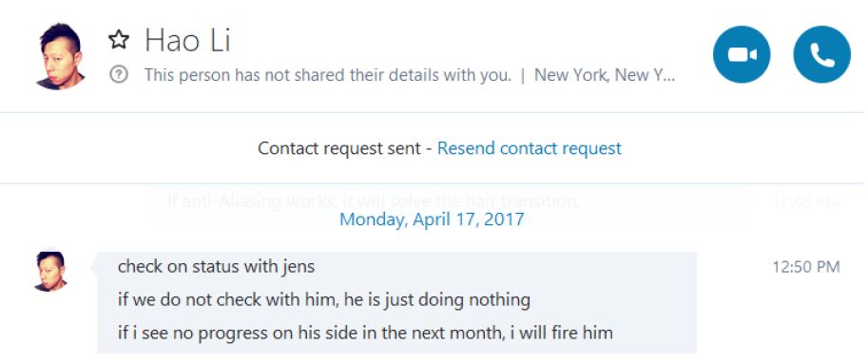868x363 pixels.
Task: Open Hao Li's profile picture in header
Action: click(x=61, y=55)
